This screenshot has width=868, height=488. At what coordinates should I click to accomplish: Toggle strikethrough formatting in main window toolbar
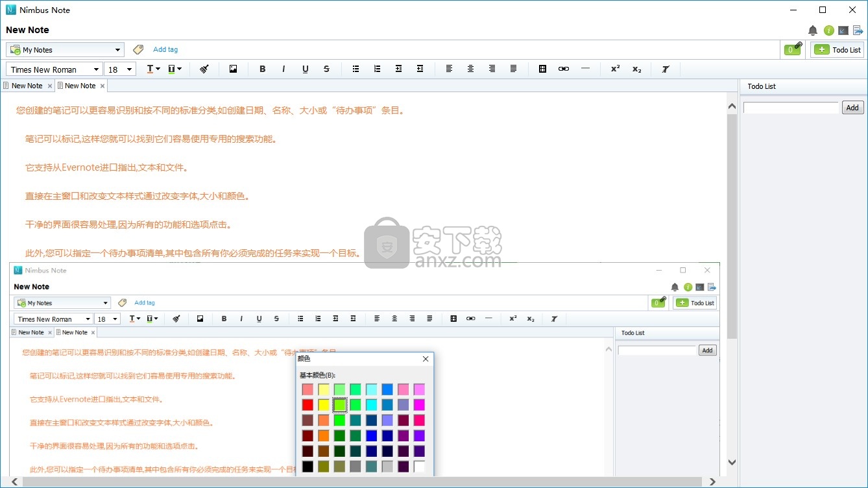tap(326, 69)
